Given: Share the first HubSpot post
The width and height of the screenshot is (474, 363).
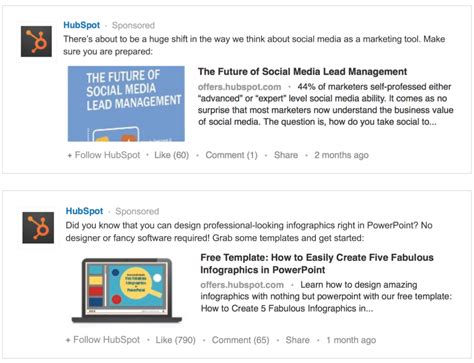Looking at the screenshot, I should [286, 155].
